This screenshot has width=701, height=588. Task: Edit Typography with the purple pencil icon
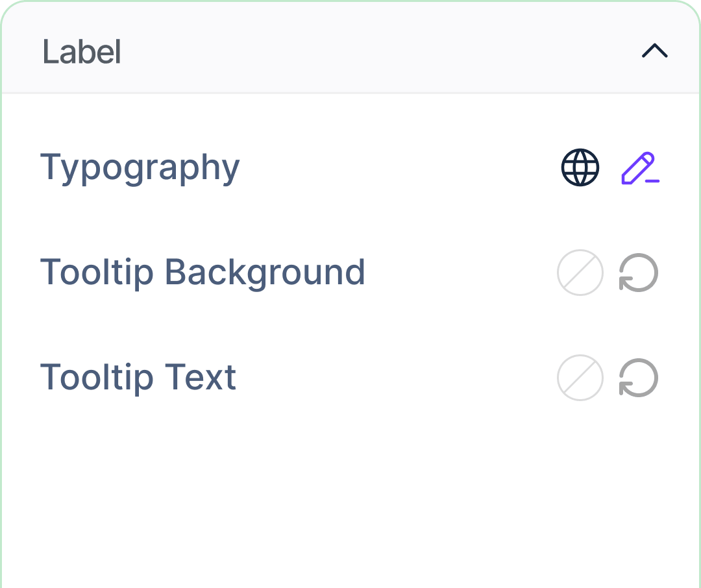pyautogui.click(x=640, y=167)
